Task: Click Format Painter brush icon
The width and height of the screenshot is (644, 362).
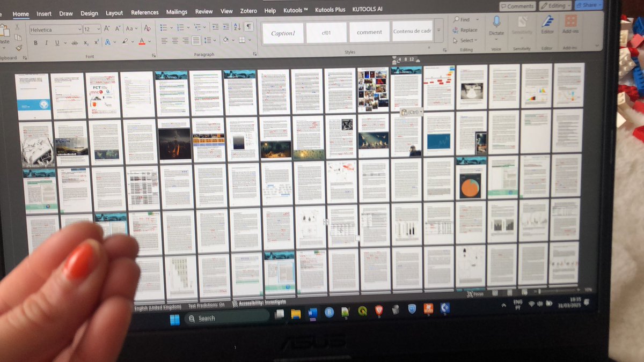Action: [18, 48]
